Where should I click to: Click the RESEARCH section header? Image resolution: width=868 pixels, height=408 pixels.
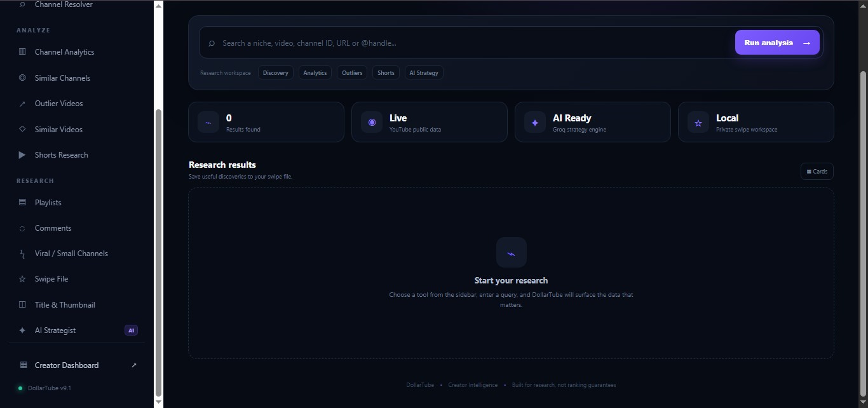(35, 181)
